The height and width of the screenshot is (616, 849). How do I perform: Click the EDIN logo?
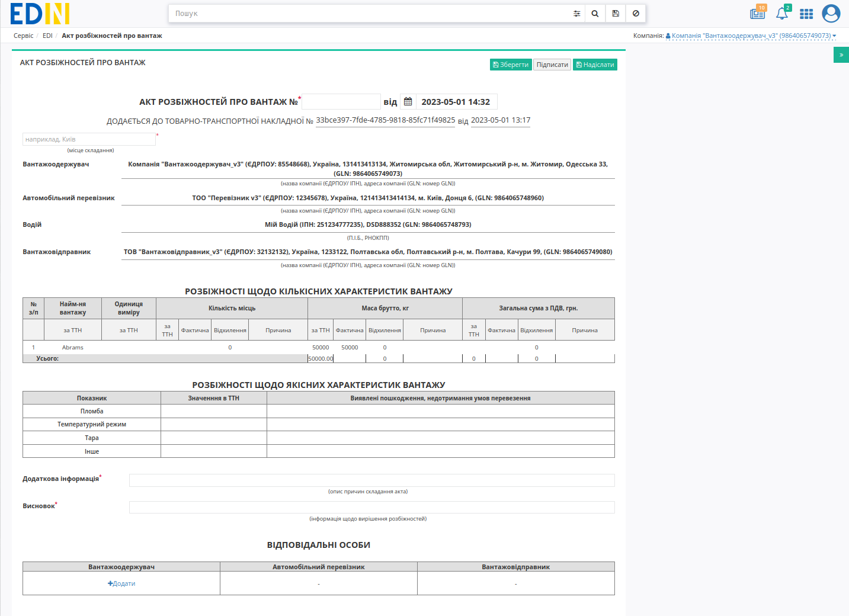(x=40, y=14)
